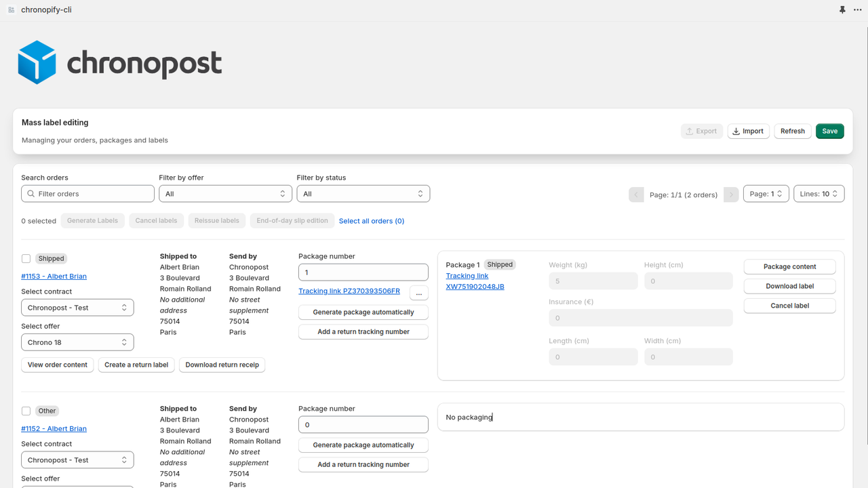Click the Weight (kg) field
The image size is (868, 488).
pyautogui.click(x=593, y=281)
